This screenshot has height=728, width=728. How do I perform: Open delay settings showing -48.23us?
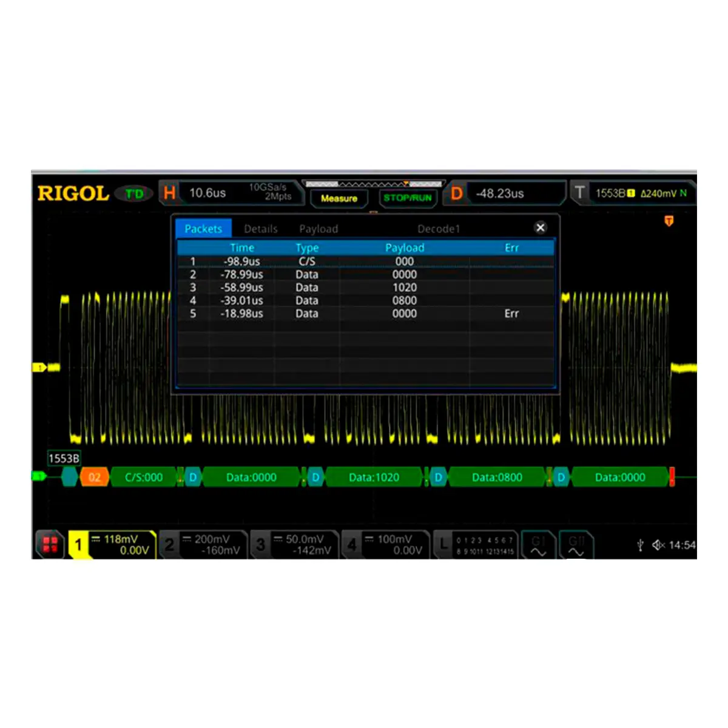pyautogui.click(x=507, y=194)
